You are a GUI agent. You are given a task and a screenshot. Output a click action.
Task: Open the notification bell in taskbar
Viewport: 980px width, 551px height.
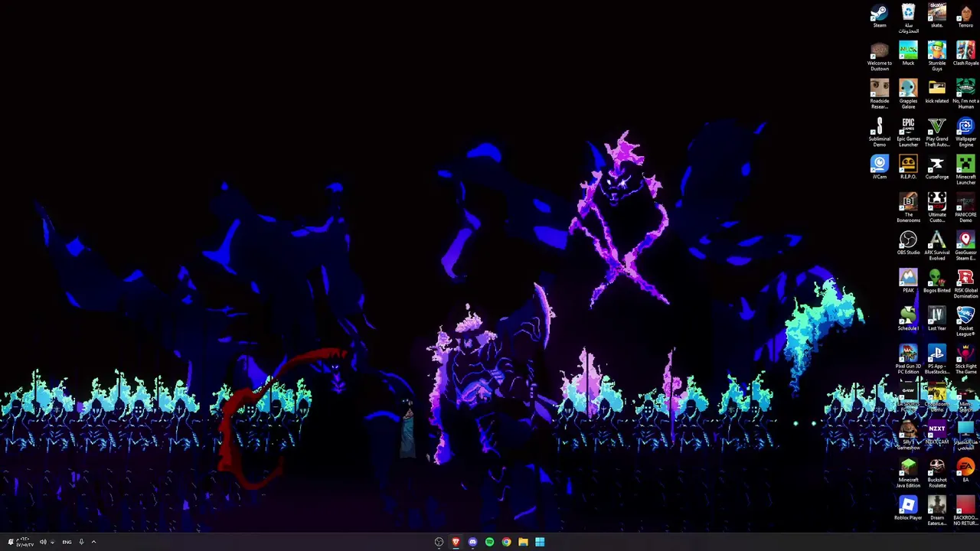(x=10, y=542)
